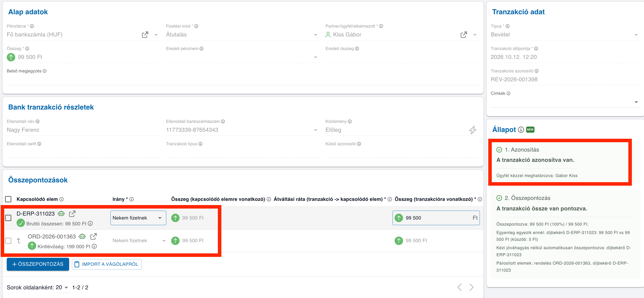
Task: Open Kiss Gábor partner external link
Action: pos(464,35)
